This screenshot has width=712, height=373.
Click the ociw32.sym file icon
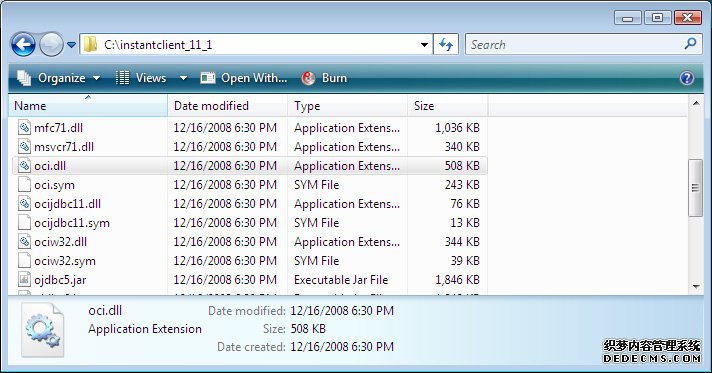(24, 261)
